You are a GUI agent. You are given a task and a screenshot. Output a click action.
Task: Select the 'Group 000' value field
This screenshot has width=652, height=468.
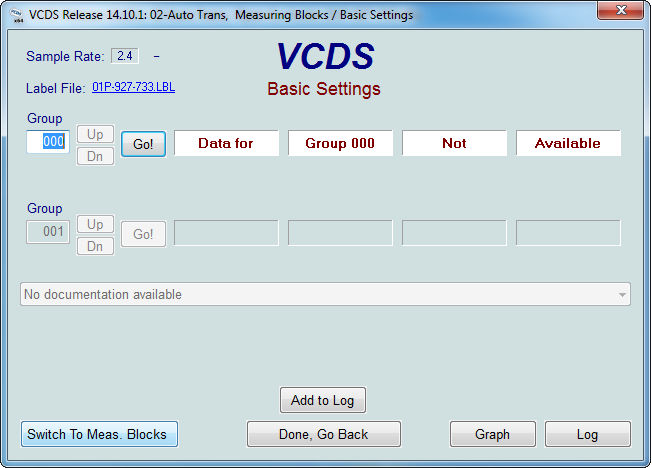pyautogui.click(x=340, y=143)
